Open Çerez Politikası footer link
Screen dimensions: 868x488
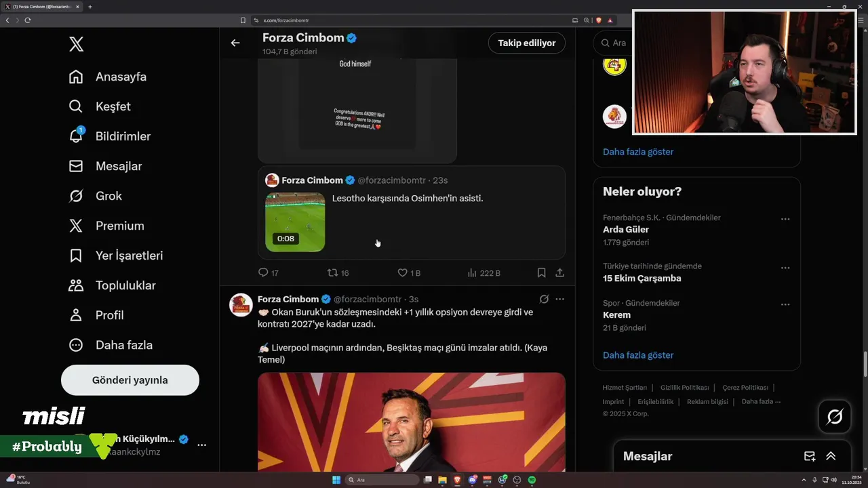745,388
